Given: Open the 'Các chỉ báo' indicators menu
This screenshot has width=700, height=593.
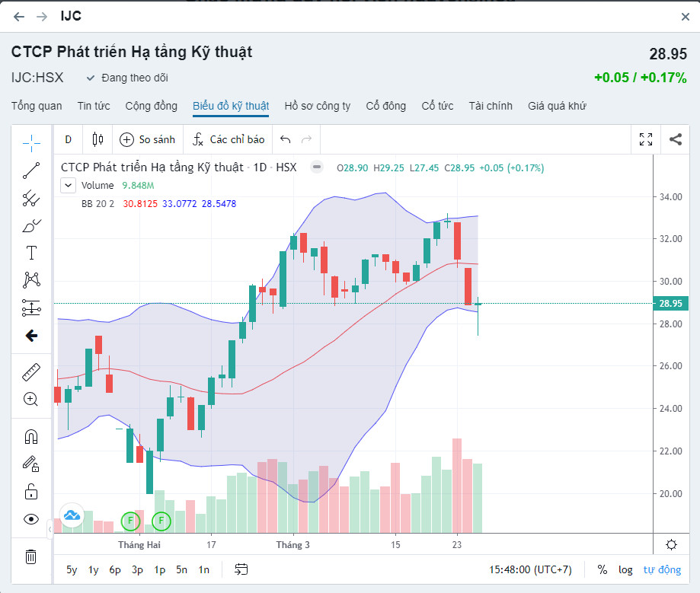Looking at the screenshot, I should click(229, 139).
